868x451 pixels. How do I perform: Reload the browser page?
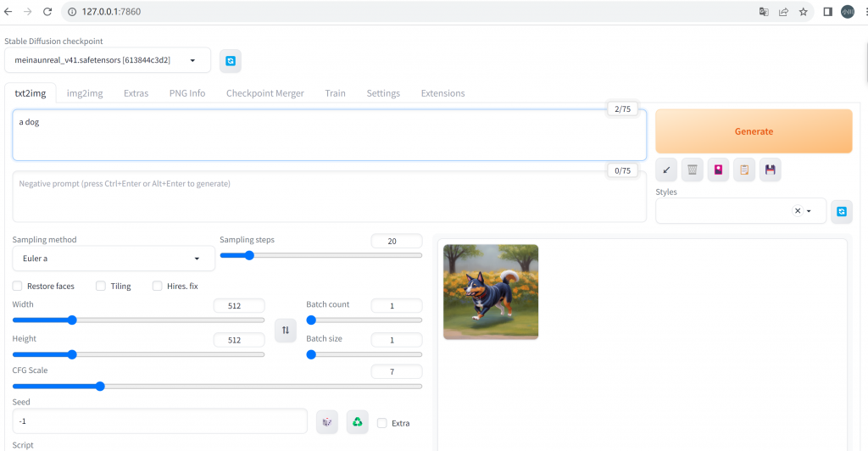coord(47,12)
